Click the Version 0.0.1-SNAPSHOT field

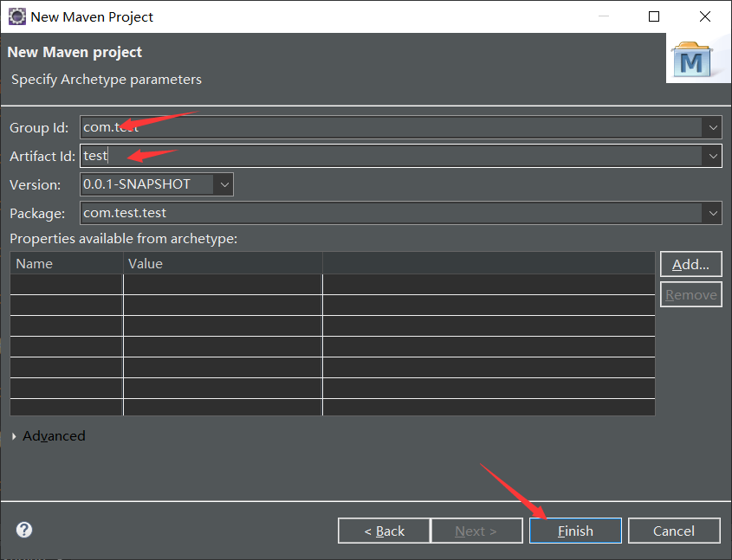147,184
